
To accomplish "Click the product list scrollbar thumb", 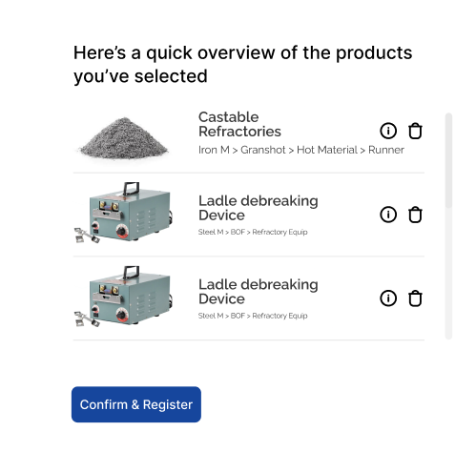I will pyautogui.click(x=448, y=160).
